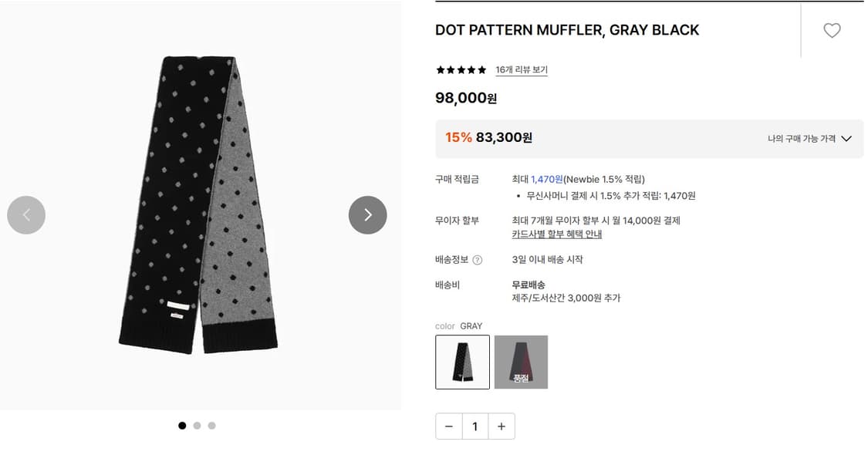Decrease quantity with the minus control
Screen dimensions: 868x455
click(x=448, y=426)
